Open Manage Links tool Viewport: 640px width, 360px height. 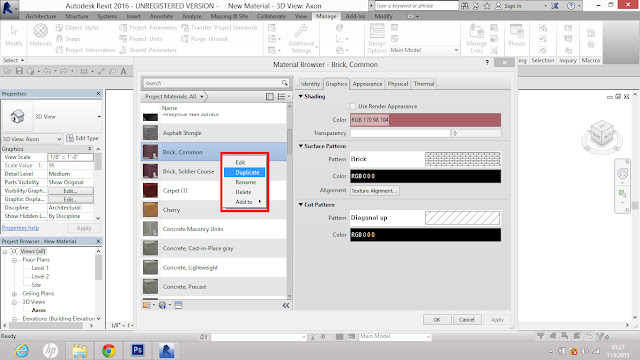[476, 38]
